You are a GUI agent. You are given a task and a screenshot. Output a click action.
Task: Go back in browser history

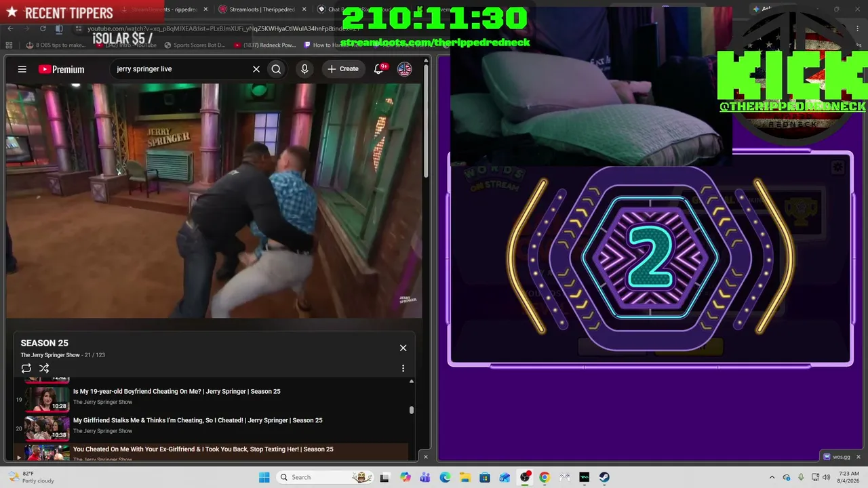coord(11,28)
